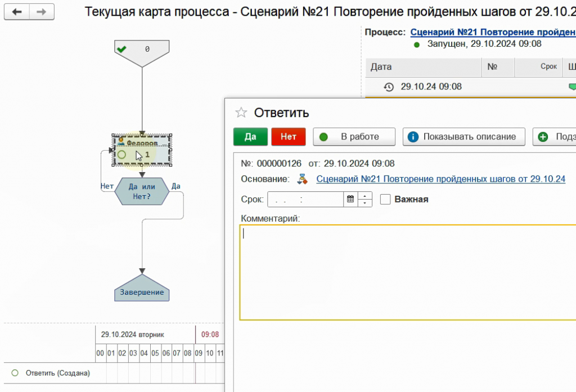
Task: Enable the Важная checkbox
Action: point(385,199)
